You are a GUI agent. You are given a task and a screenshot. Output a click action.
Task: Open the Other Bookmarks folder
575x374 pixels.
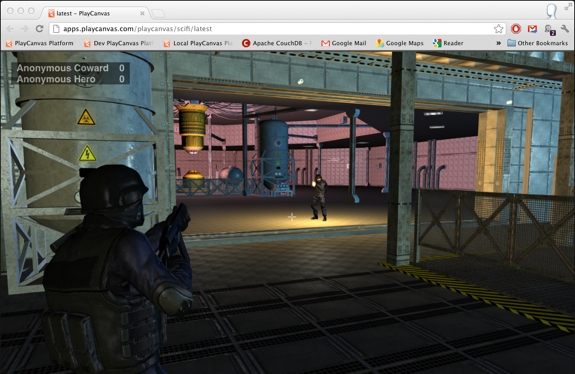click(x=538, y=43)
